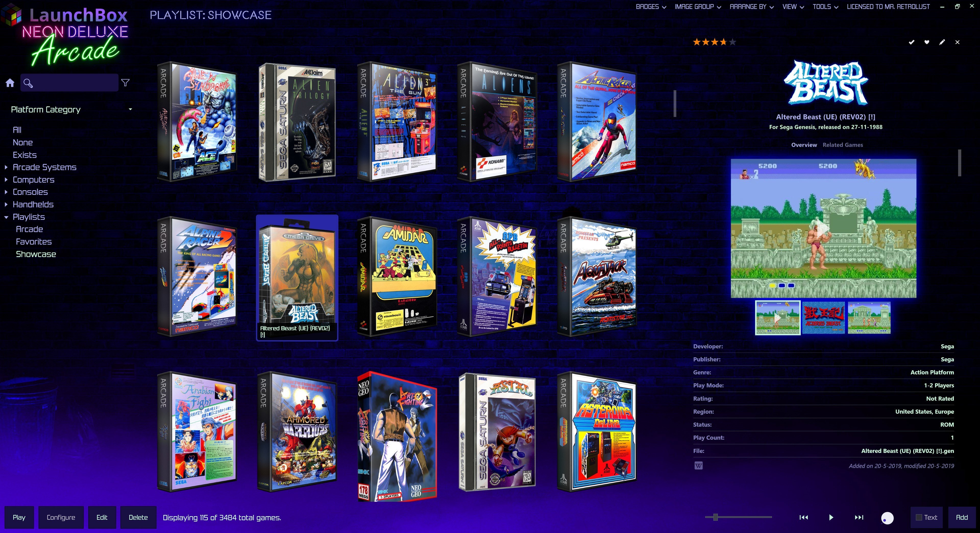This screenshot has width=980, height=533.
Task: Edit game details pencil icon
Action: (x=942, y=42)
